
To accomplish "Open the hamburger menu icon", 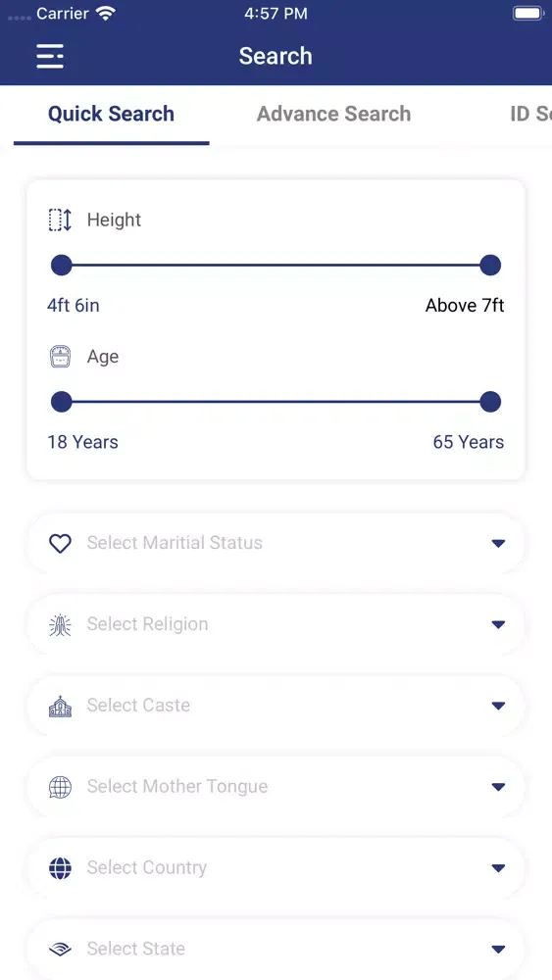I will pos(50,56).
